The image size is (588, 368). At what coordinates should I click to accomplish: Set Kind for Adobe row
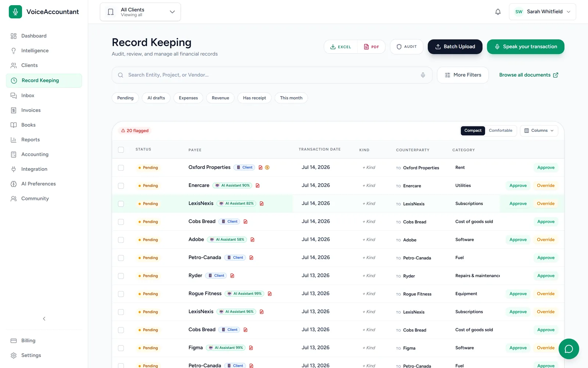point(369,240)
